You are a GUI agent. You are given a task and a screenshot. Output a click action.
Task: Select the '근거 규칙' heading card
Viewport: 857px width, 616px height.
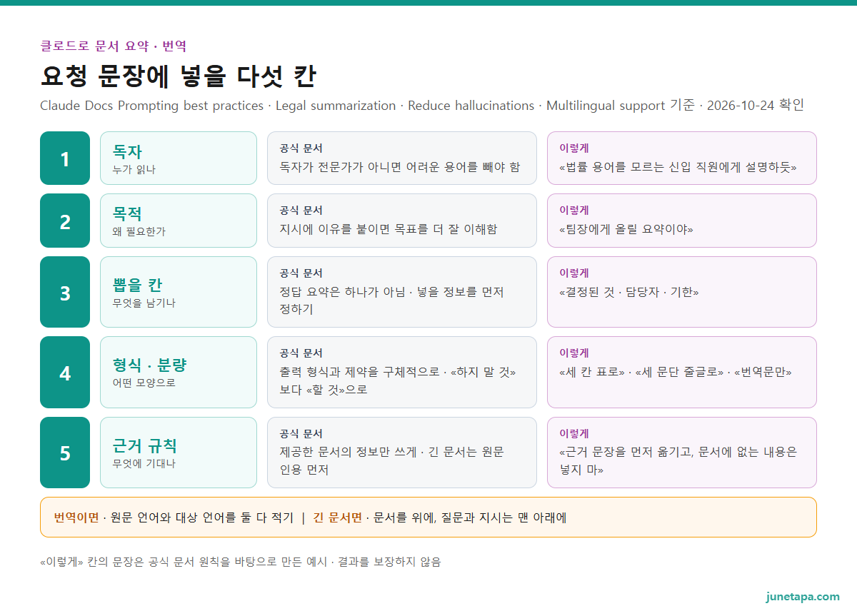click(x=179, y=453)
